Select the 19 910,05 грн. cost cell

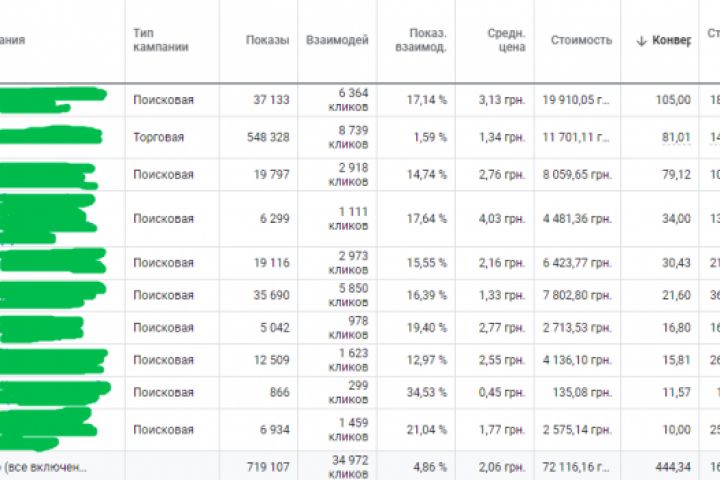575,100
